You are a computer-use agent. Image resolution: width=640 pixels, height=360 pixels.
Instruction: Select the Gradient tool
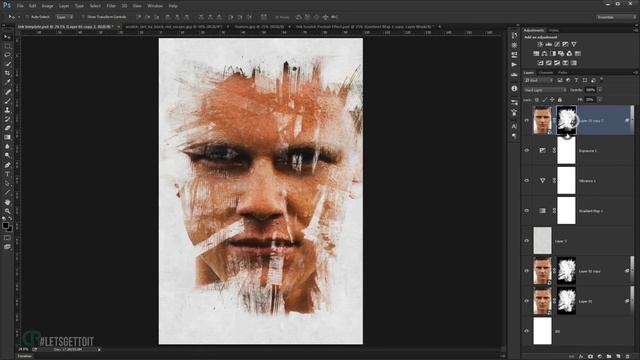[x=7, y=137]
